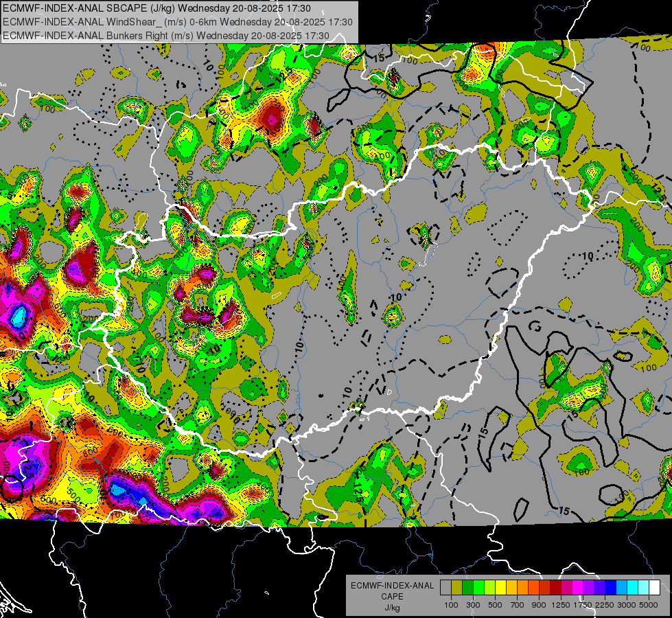Click the legend value 700
Image resolution: width=672 pixels, height=618 pixels.
[x=518, y=605]
